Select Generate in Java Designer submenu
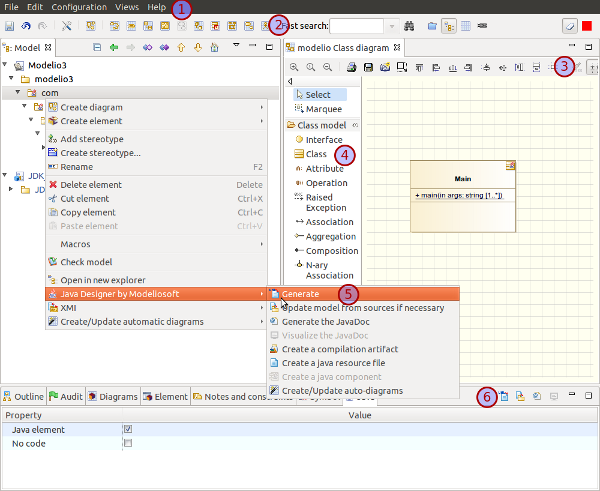Screen dimensions: 600x491 pyautogui.click(x=363, y=294)
